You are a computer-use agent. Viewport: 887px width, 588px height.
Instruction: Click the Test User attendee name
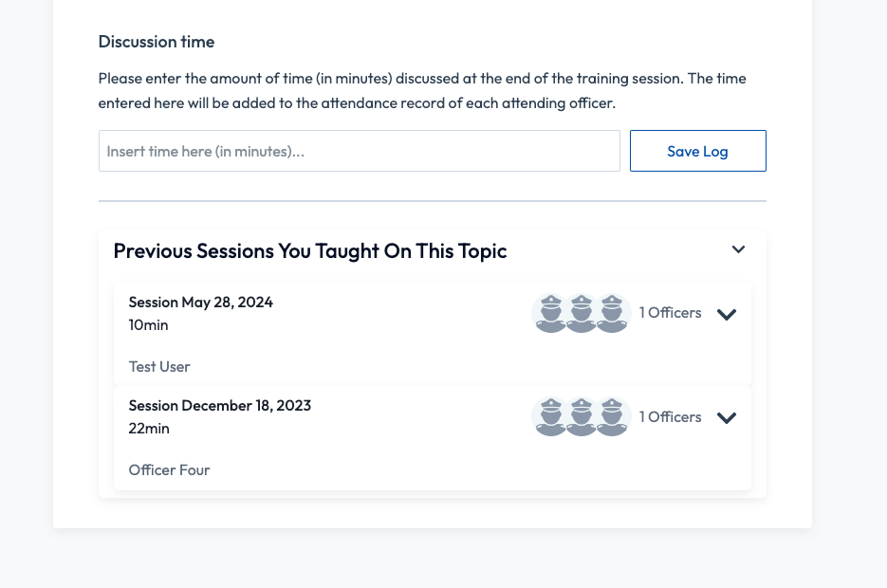[159, 367]
